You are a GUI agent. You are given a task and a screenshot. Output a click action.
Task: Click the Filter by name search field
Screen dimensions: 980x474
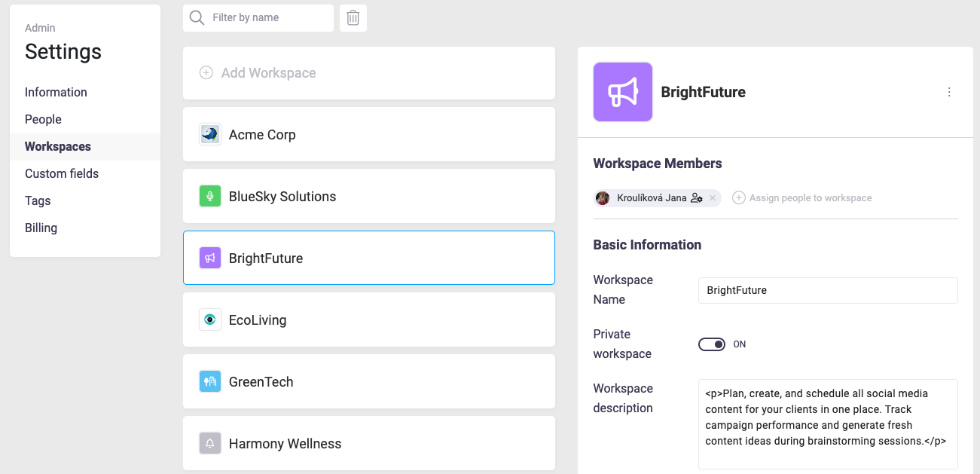click(267, 18)
